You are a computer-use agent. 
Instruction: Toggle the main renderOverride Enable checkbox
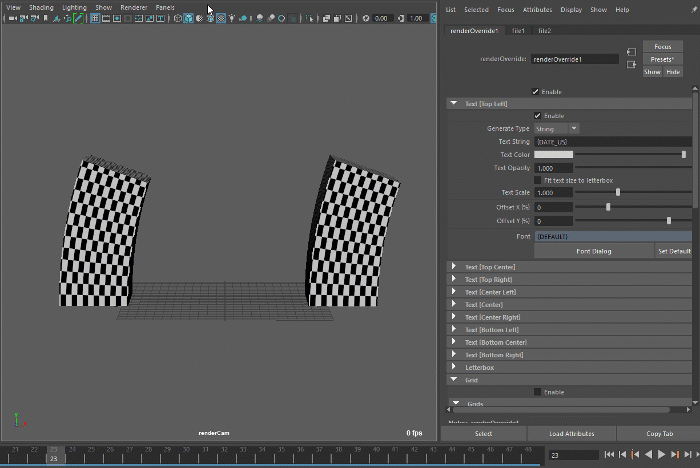click(x=536, y=91)
